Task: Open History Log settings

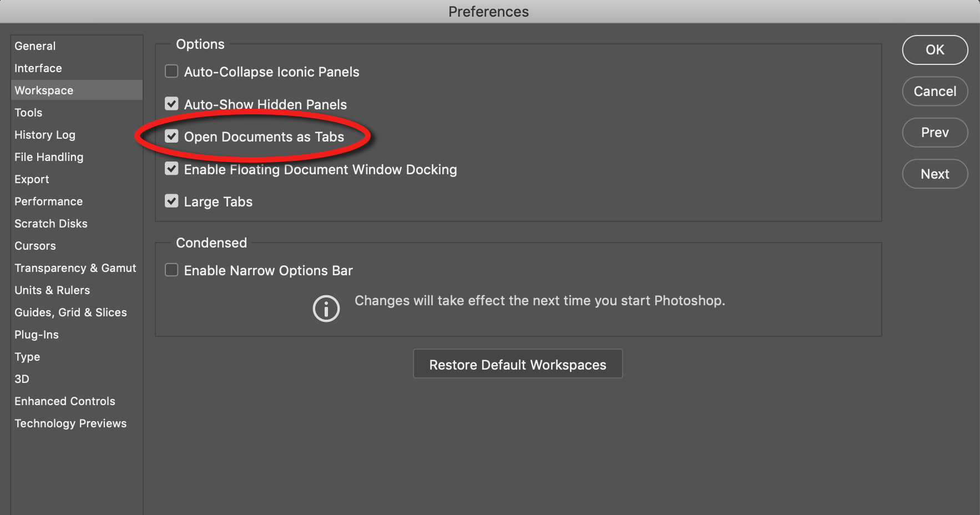Action: pyautogui.click(x=44, y=134)
